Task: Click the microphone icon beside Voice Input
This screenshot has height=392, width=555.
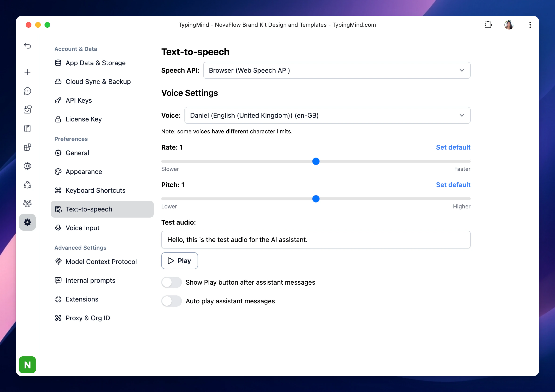Action: pos(58,228)
